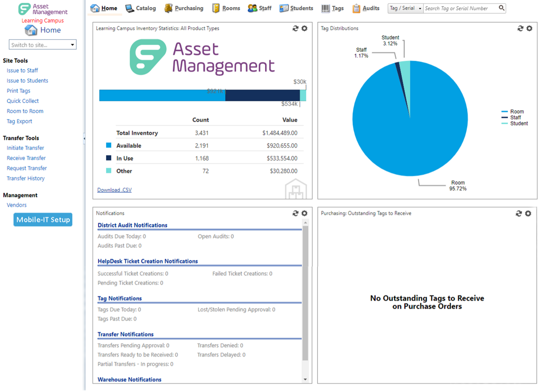Click the Students ID card icon
The height and width of the screenshot is (392, 543).
pyautogui.click(x=284, y=8)
